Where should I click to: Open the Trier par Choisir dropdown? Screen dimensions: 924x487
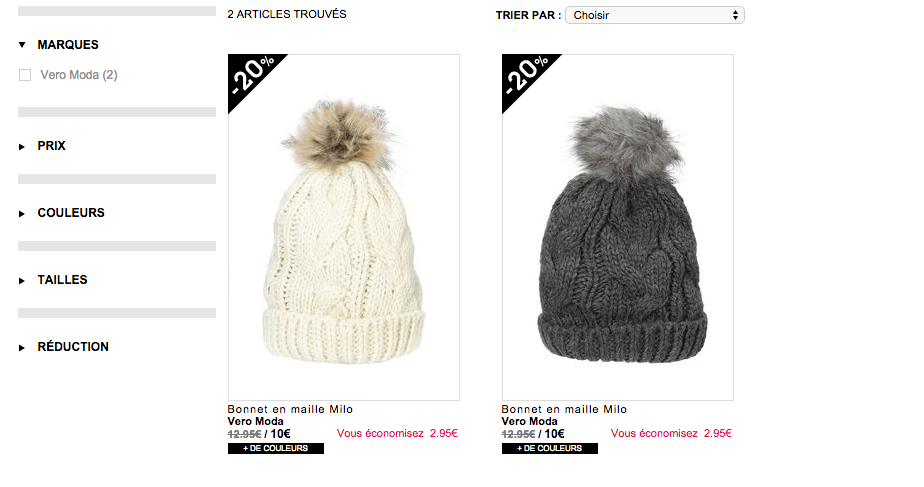point(655,15)
